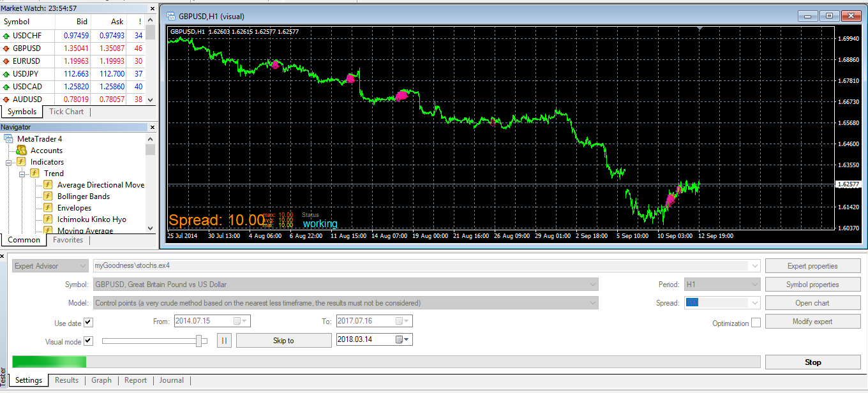Open the Model dropdown showing Control points

(x=593, y=303)
